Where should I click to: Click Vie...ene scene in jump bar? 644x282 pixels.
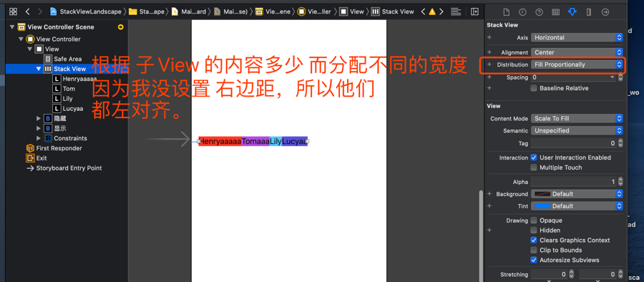pos(273,11)
